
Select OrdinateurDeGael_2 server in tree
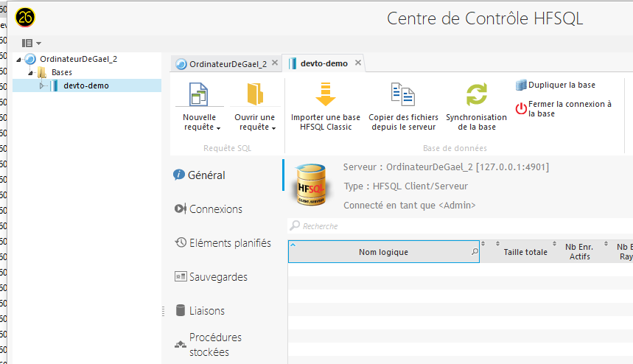[78, 59]
